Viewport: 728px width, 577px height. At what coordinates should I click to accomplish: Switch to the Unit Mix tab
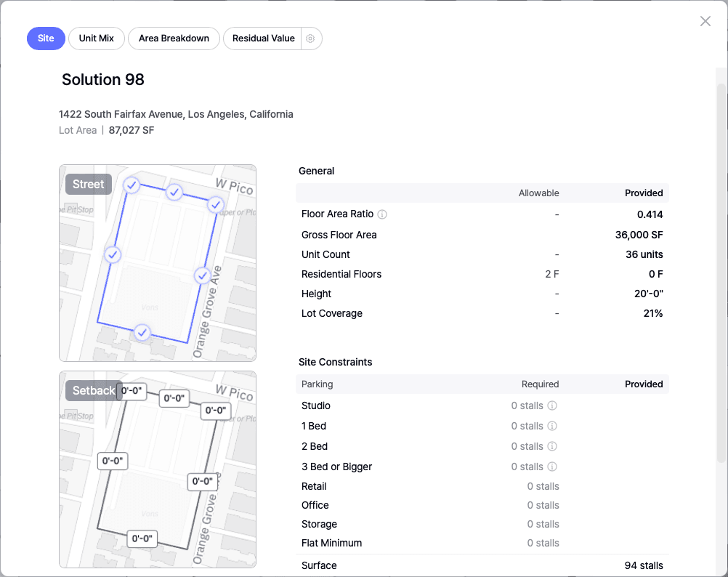(97, 39)
